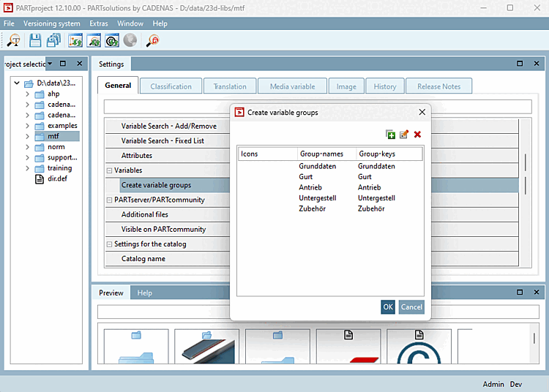Viewport: 549px width, 392px height.
Task: Click the PARTproject logo in the title bar
Action: click(8, 8)
